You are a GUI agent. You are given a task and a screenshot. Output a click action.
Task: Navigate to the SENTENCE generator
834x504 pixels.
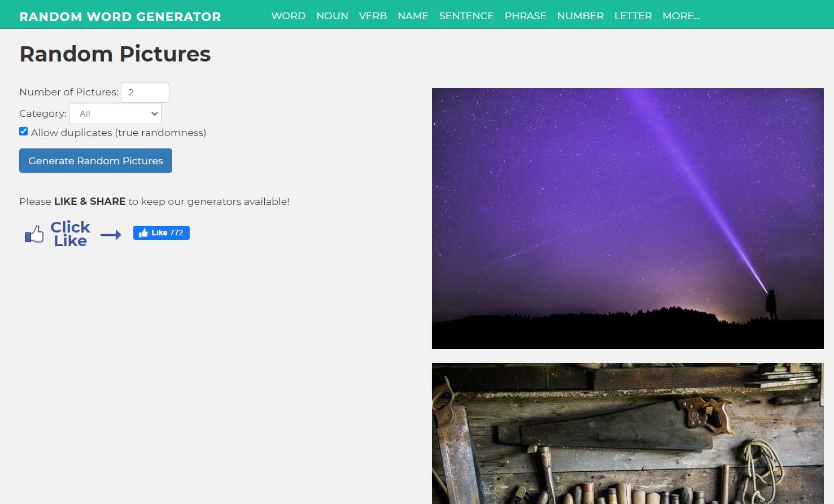tap(466, 16)
